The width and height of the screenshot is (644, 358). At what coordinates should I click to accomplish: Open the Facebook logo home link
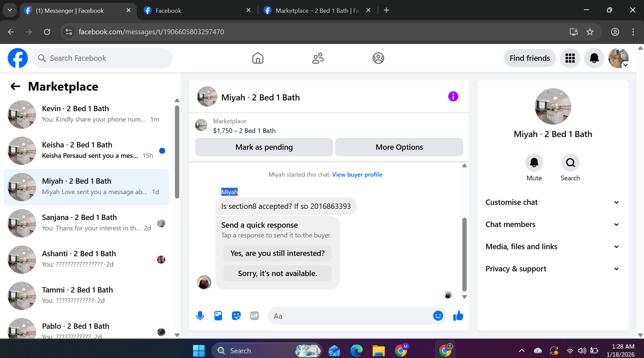click(x=18, y=58)
